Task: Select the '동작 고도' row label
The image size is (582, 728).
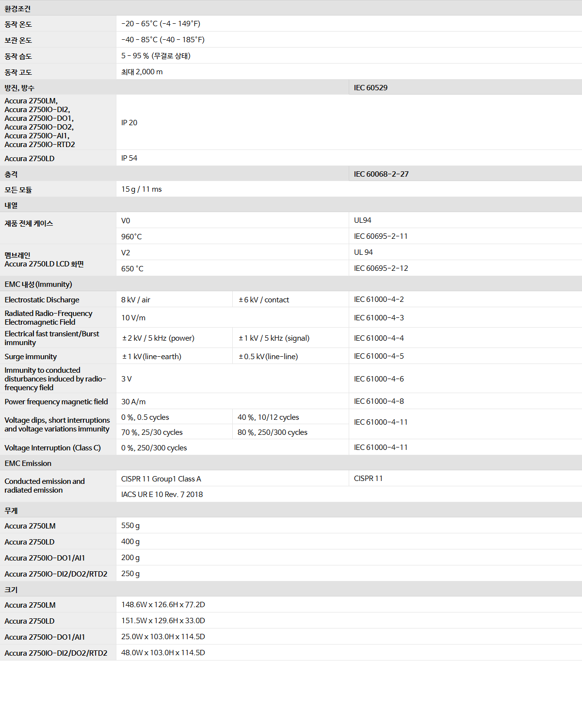Action: click(18, 72)
